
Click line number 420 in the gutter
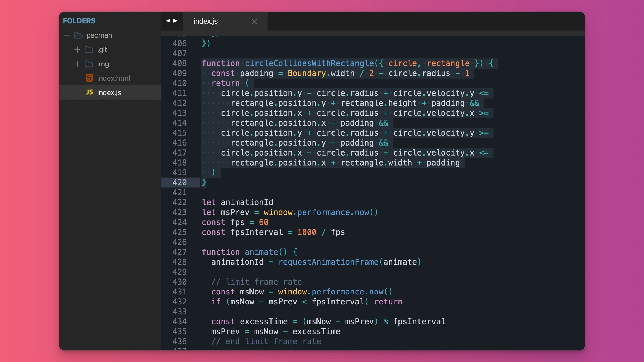pos(180,183)
